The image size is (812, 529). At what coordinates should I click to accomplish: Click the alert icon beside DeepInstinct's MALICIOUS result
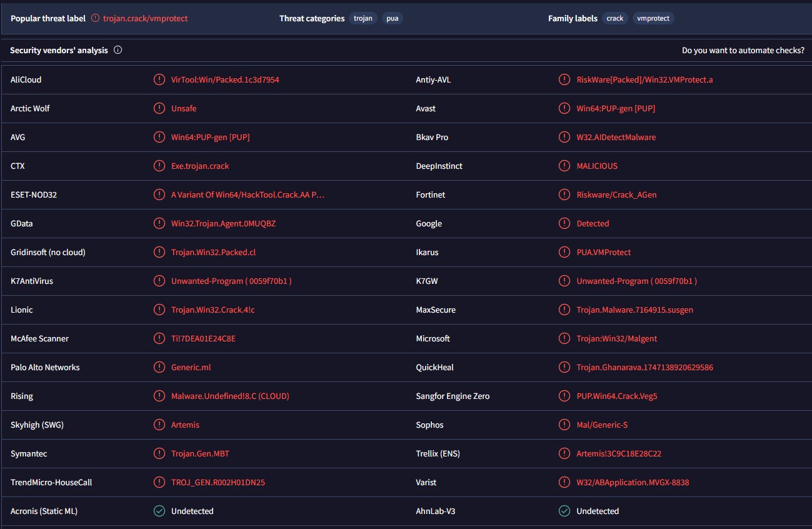(564, 166)
